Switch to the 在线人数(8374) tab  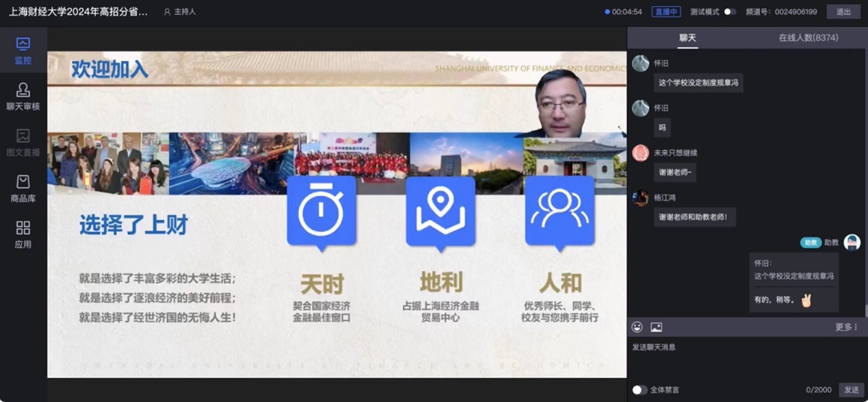808,38
